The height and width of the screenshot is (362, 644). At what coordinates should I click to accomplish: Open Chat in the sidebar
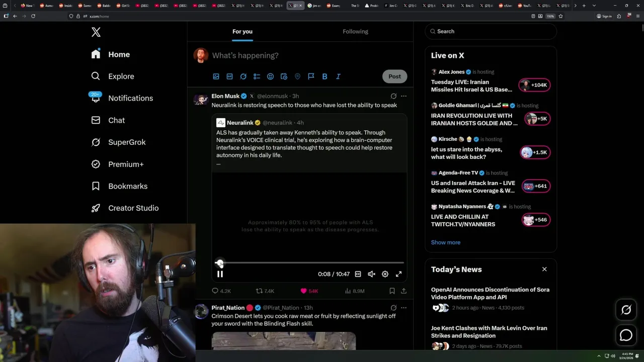[108, 120]
